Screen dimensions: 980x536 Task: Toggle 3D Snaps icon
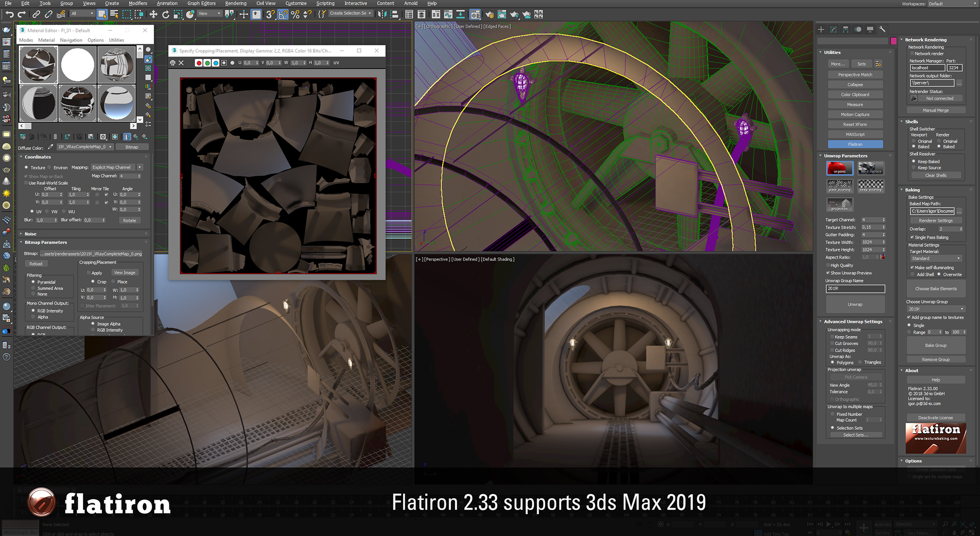271,14
